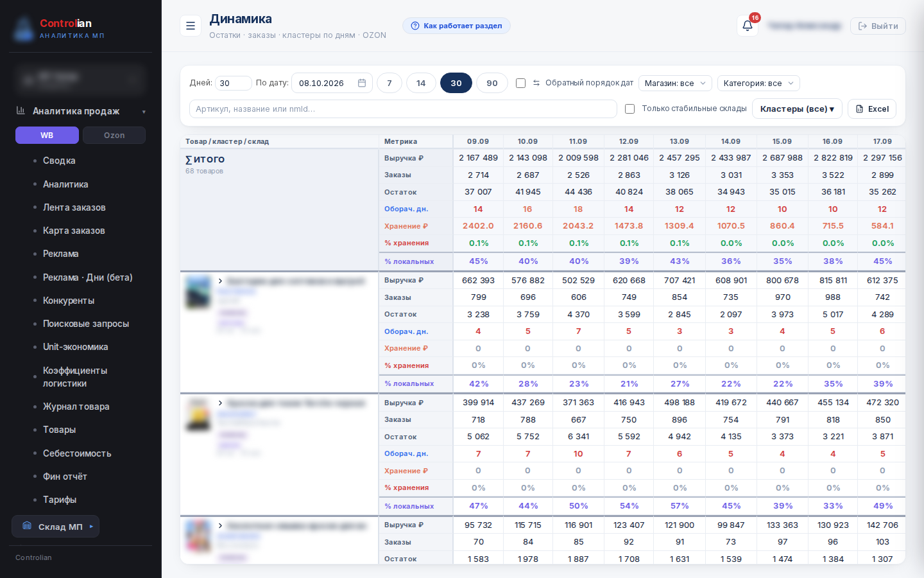Open Лента заказов in the sidebar
The height and width of the screenshot is (578, 924).
(x=74, y=207)
